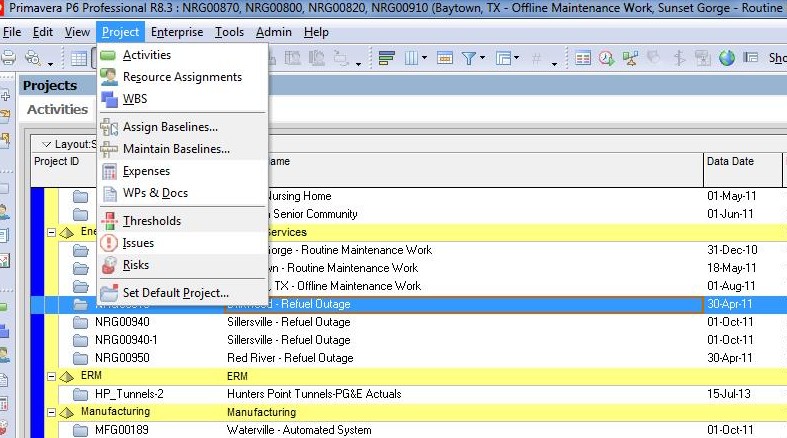The width and height of the screenshot is (787, 438).
Task: Click Hunters Point Tunnels-PG&E Actuals name
Action: (314, 394)
